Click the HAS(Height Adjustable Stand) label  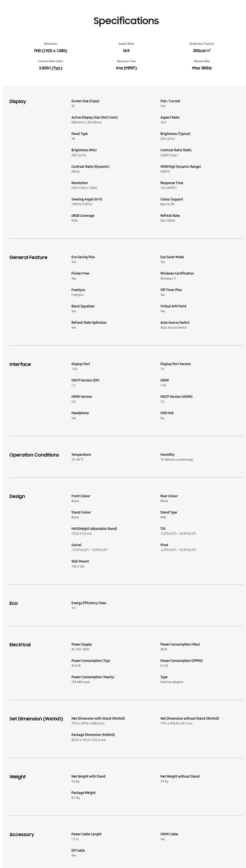(94, 528)
